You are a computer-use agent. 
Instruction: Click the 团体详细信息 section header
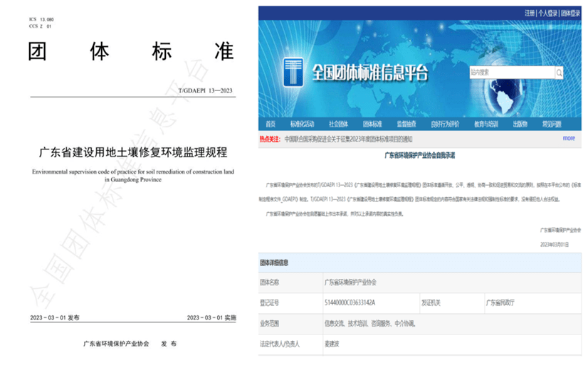[274, 263]
